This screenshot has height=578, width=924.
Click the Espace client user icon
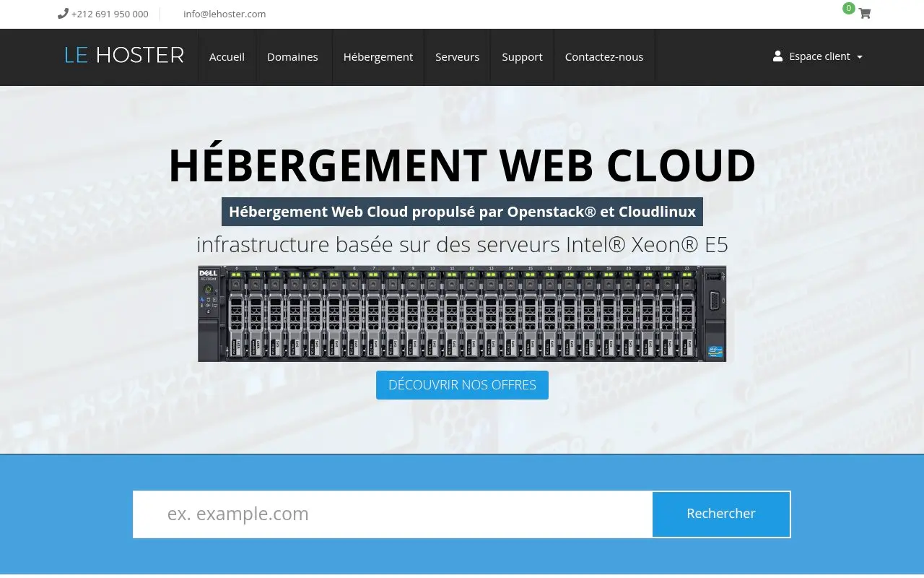(777, 56)
